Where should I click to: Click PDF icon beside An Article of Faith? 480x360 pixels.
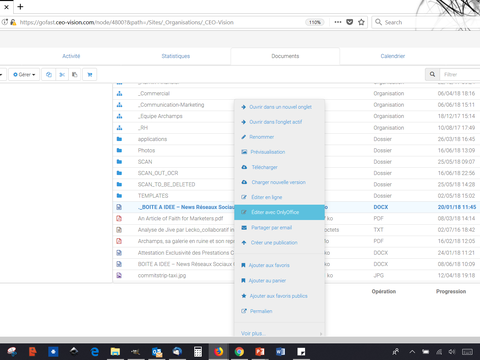point(119,218)
